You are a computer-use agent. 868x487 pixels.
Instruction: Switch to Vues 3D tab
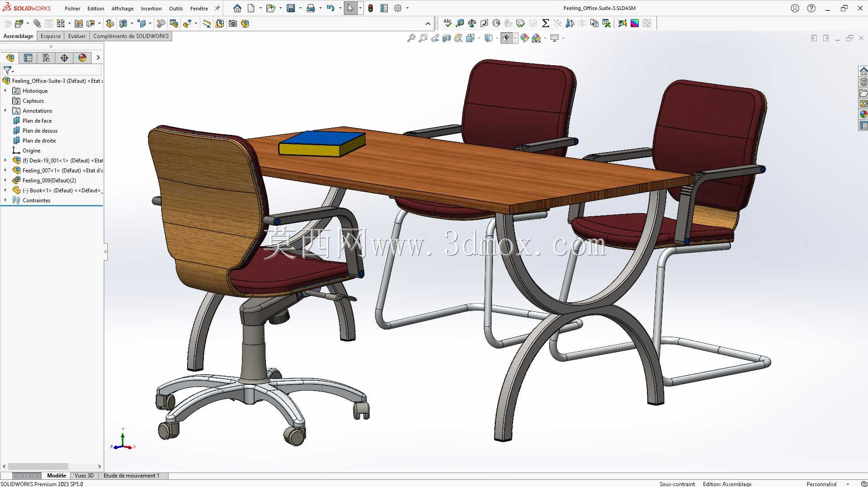pos(84,476)
